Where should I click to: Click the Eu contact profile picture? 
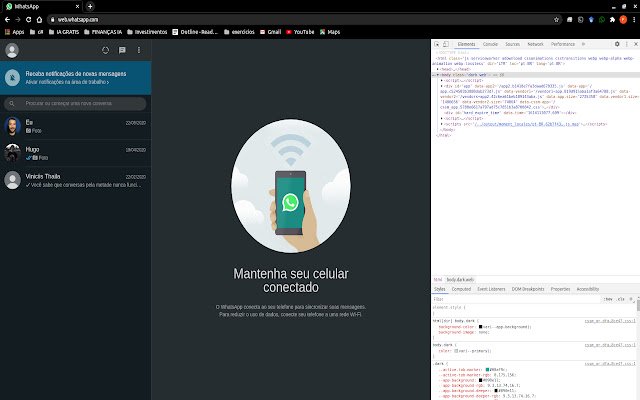click(12, 126)
